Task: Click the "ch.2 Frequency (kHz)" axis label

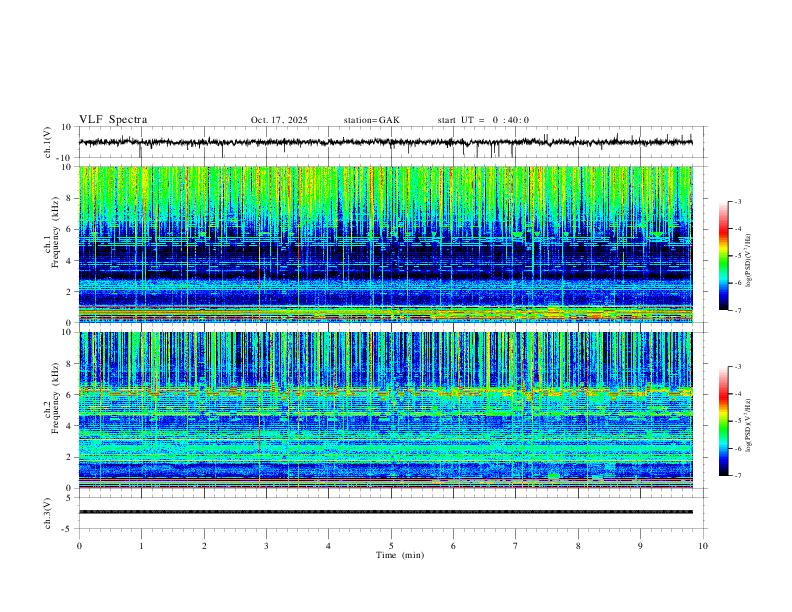Action: (52, 398)
